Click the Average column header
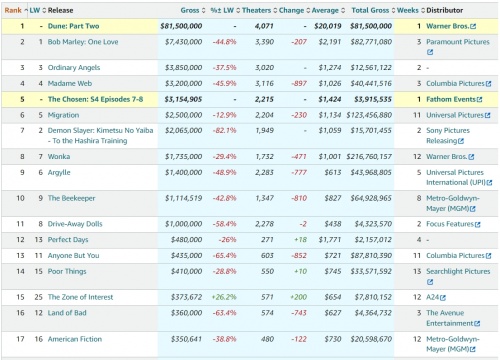 pyautogui.click(x=325, y=10)
